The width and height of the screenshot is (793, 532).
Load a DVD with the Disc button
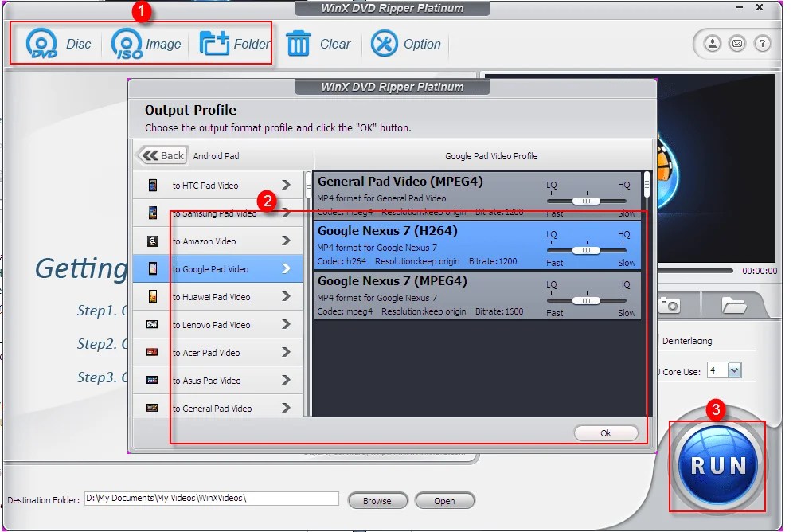click(x=58, y=44)
